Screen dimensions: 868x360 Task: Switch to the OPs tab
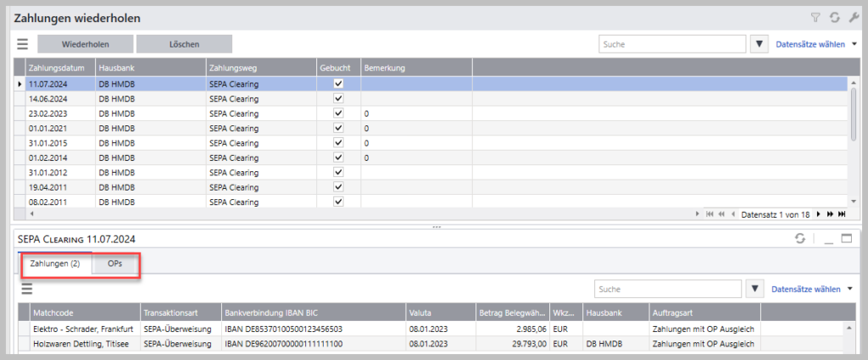pyautogui.click(x=115, y=264)
